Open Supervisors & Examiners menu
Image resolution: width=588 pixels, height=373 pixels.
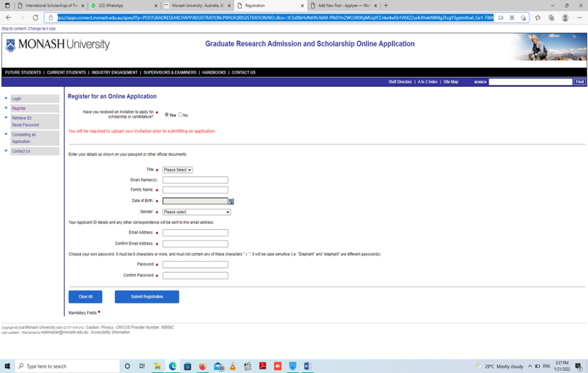pyautogui.click(x=170, y=73)
